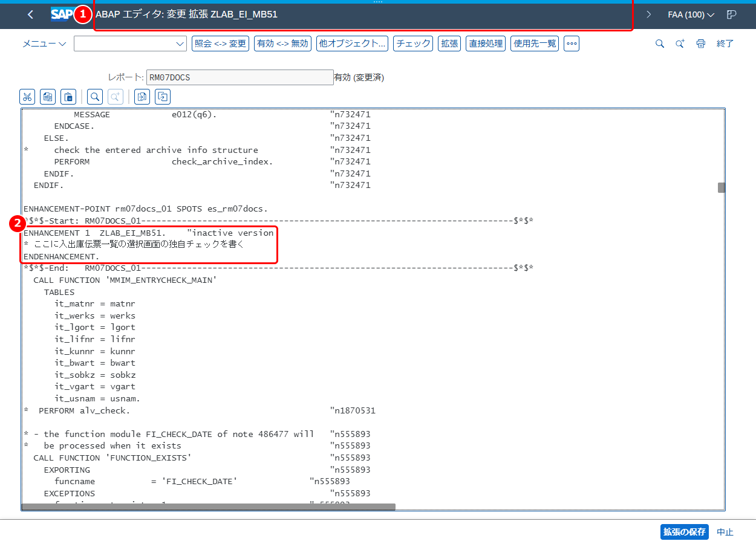Click the print icon
Image resolution: width=756 pixels, height=544 pixels.
[701, 44]
